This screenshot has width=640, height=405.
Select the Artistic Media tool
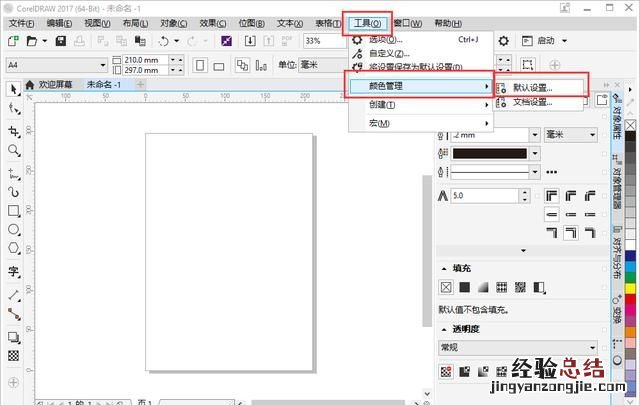click(14, 192)
